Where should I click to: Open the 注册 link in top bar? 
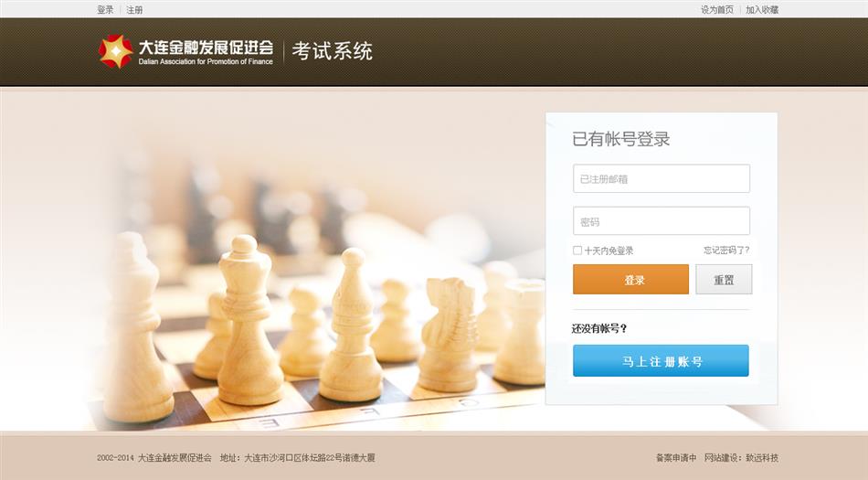[x=134, y=10]
